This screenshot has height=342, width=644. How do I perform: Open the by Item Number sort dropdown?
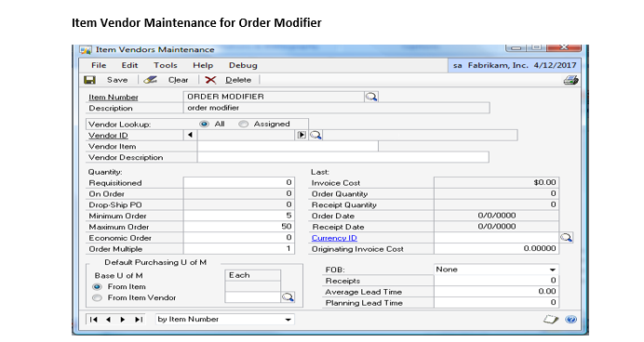point(288,320)
